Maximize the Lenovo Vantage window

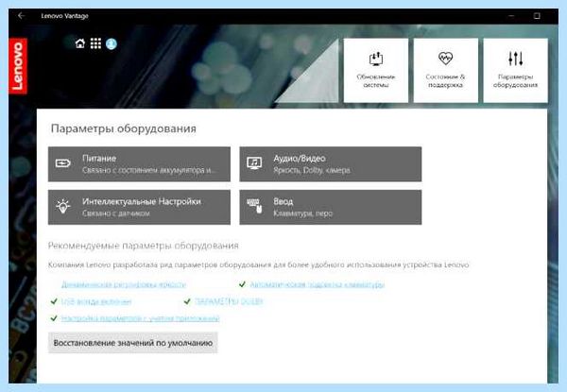pos(537,16)
